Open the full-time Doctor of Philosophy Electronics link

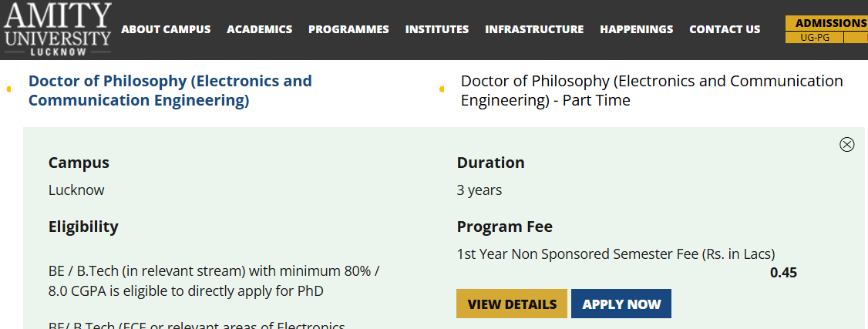pos(170,91)
